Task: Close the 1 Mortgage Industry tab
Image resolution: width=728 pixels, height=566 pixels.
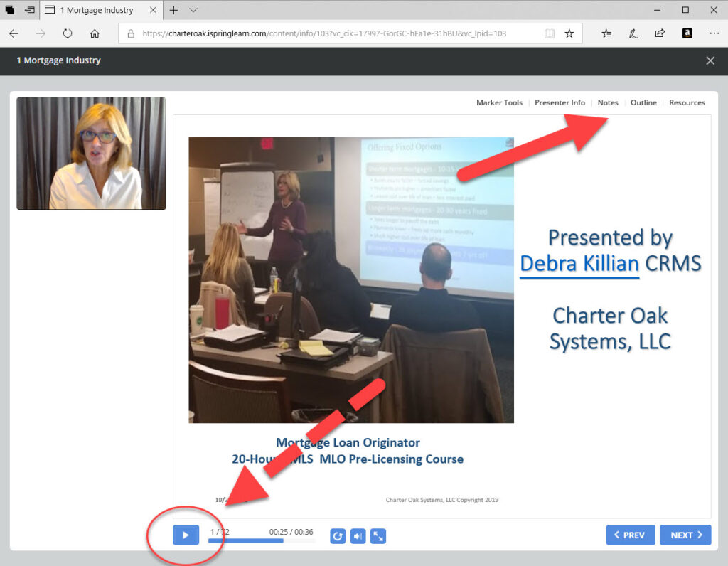Action: click(x=153, y=10)
